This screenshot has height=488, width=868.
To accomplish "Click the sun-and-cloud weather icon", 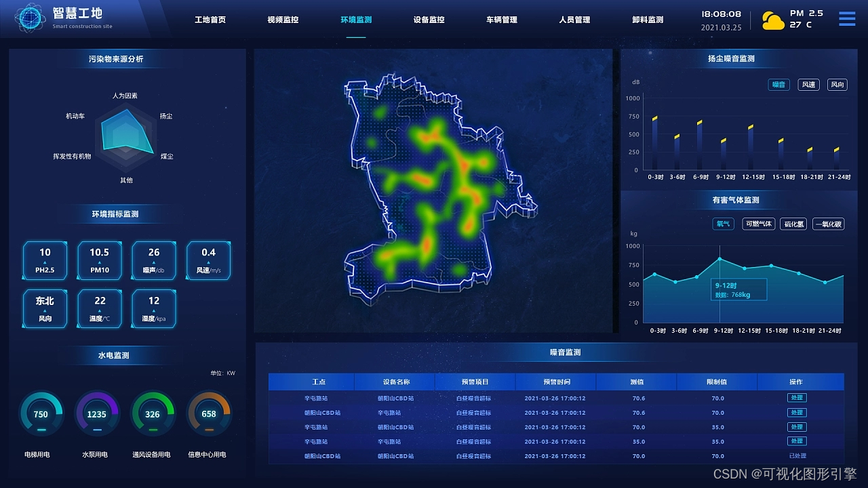I will [x=773, y=20].
